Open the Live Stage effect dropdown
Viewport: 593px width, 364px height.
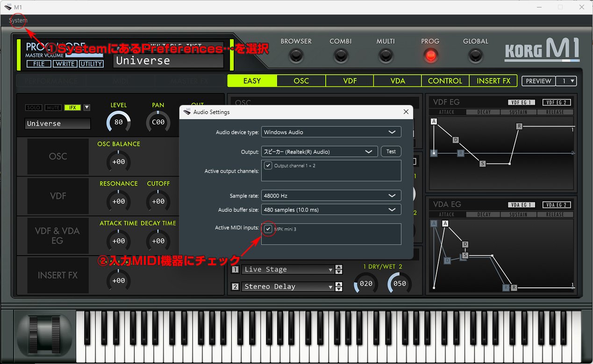tap(288, 270)
